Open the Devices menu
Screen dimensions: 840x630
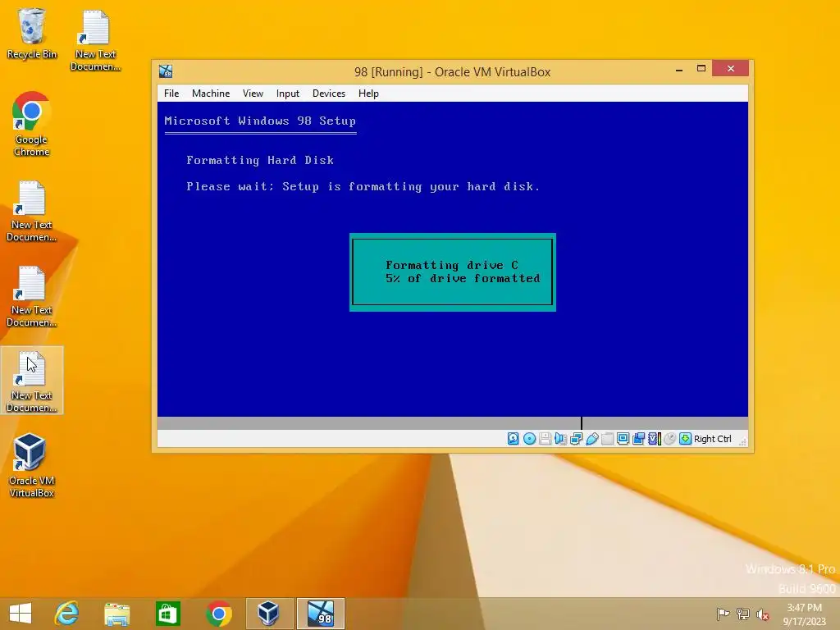pyautogui.click(x=329, y=94)
